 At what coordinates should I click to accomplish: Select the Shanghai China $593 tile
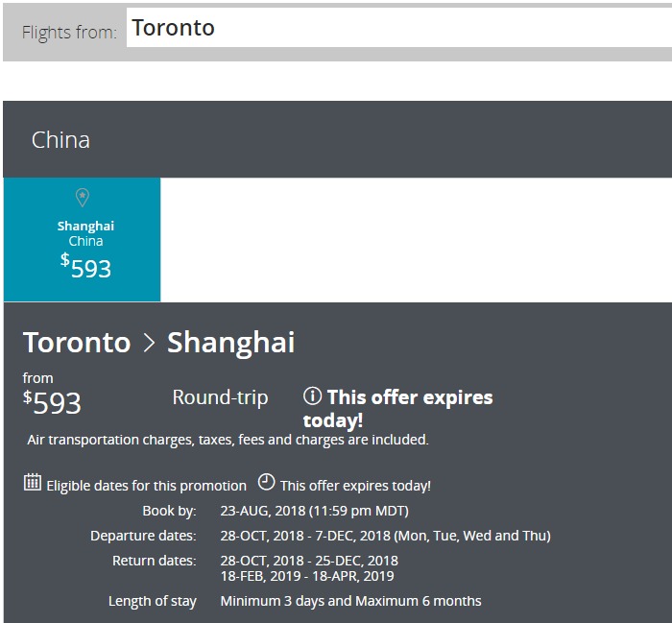pyautogui.click(x=83, y=240)
